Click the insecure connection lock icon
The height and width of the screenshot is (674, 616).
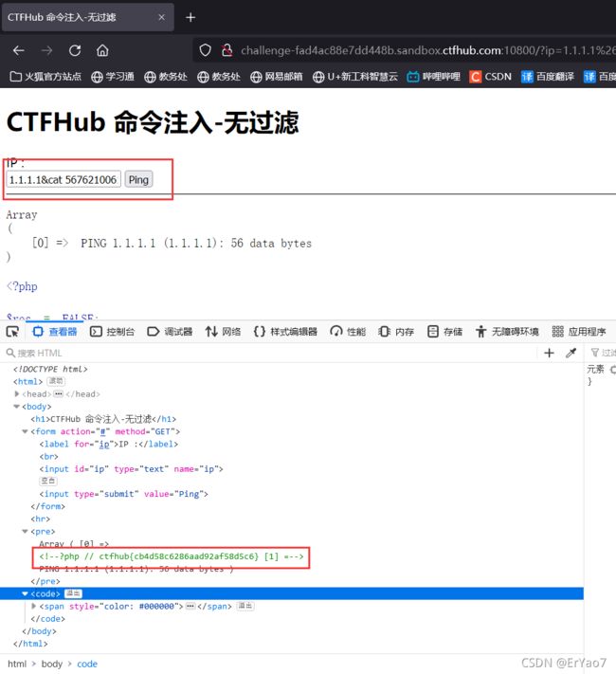[226, 50]
